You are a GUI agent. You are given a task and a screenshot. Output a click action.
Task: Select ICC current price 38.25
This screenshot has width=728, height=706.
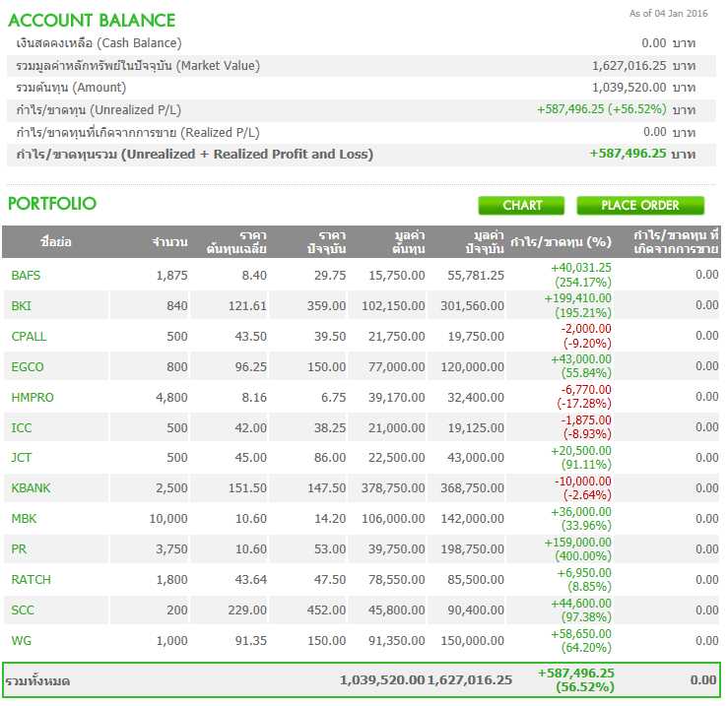tap(330, 428)
